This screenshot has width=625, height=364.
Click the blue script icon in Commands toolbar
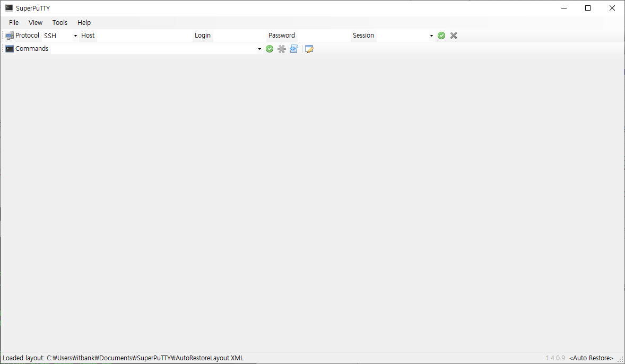pos(294,49)
